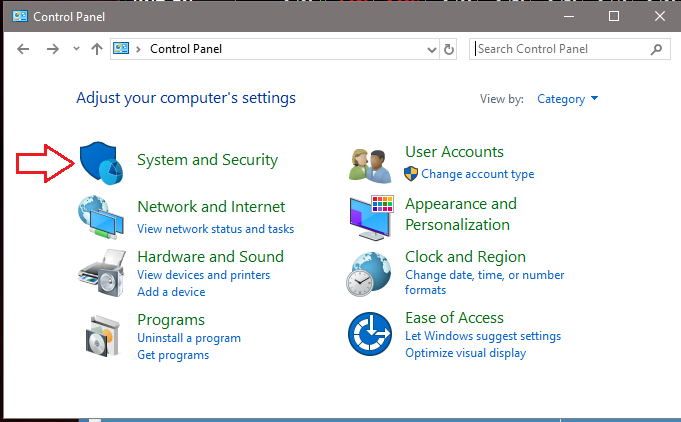Open the Clock and Region globe icon
The image size is (681, 422).
[369, 274]
